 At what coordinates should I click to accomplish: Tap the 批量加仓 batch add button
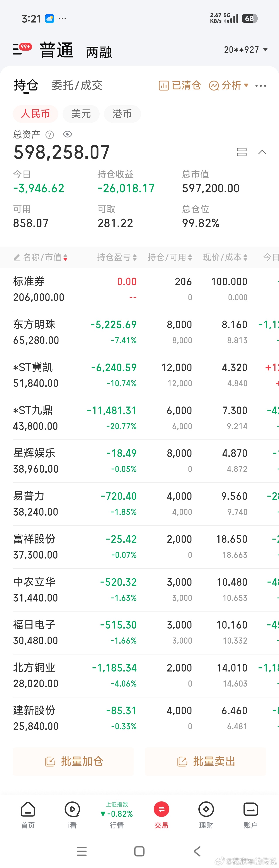point(74,762)
